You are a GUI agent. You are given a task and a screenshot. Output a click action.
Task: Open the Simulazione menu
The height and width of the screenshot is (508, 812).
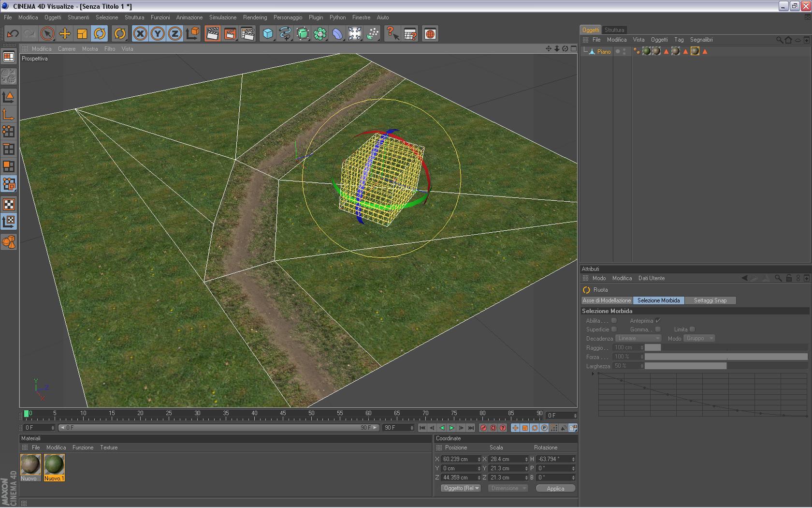(x=222, y=17)
